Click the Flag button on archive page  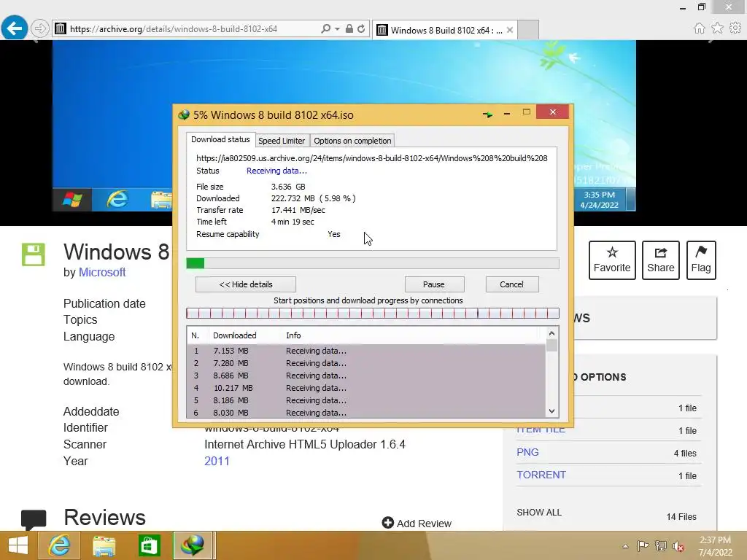click(x=701, y=260)
